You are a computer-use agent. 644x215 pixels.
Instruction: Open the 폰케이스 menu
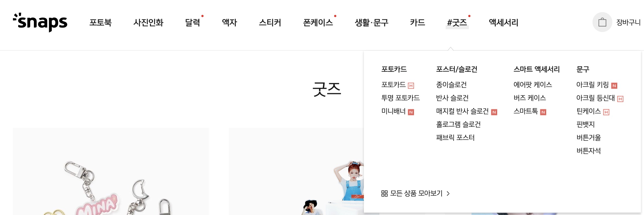(x=318, y=22)
